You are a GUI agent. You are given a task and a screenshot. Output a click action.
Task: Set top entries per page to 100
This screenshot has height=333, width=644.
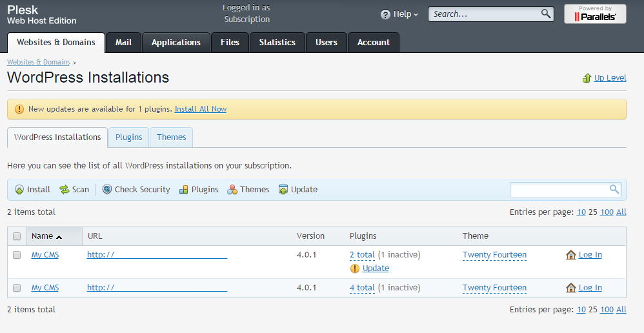607,212
